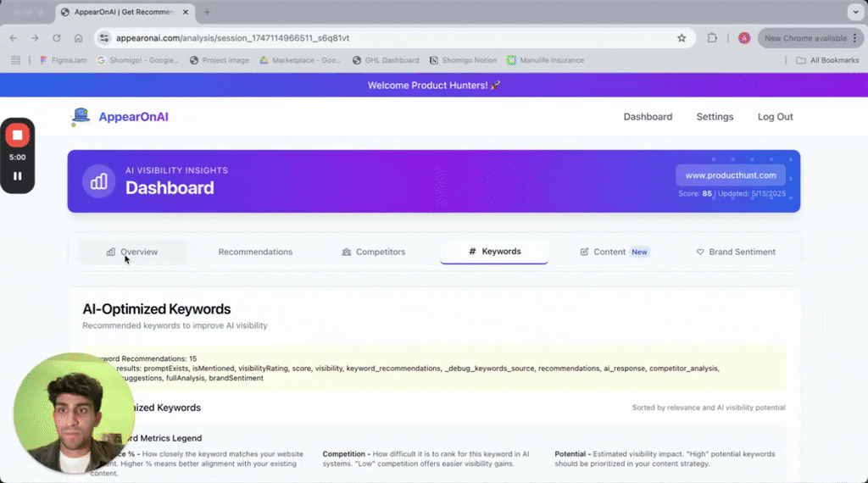868x483 pixels.
Task: Click the AppearOnAI logo icon
Action: (81, 117)
